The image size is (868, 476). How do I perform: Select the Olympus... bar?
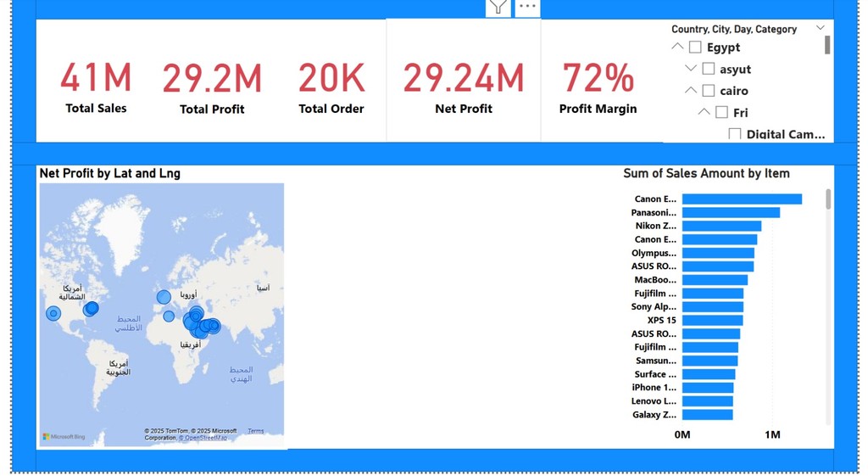click(718, 253)
